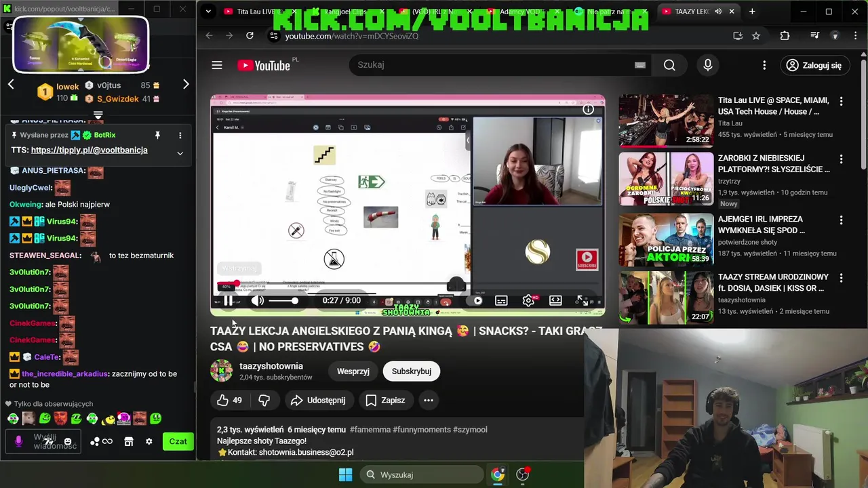Click in the Wyślij wiadomość chat input

tap(44, 441)
